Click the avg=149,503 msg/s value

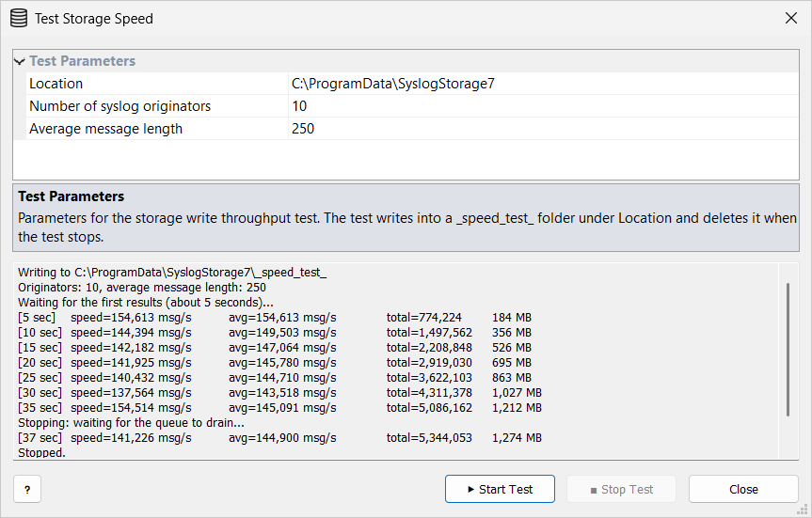coord(282,332)
